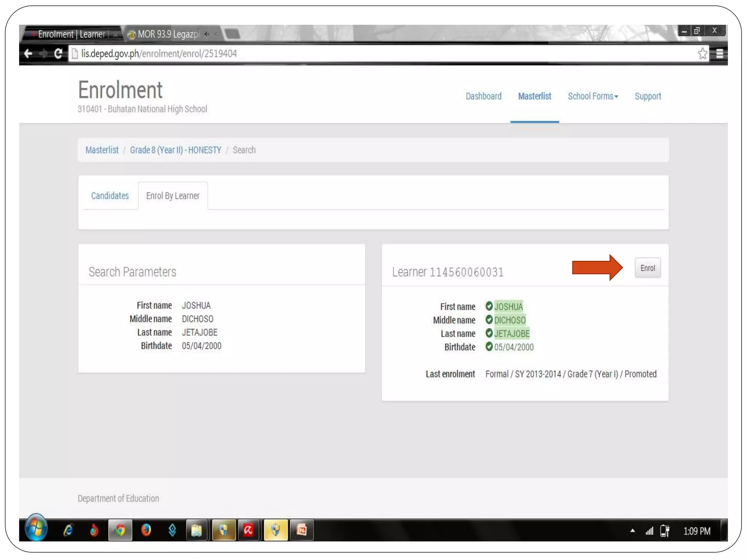This screenshot has height=560, width=747.
Task: Launch Firefox from the taskbar
Action: (x=146, y=530)
